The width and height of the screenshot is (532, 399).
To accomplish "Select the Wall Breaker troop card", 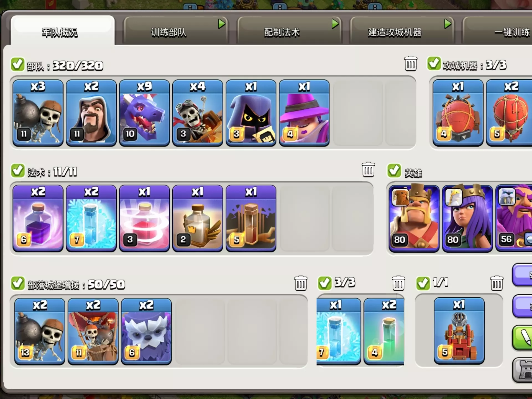I will tap(38, 113).
